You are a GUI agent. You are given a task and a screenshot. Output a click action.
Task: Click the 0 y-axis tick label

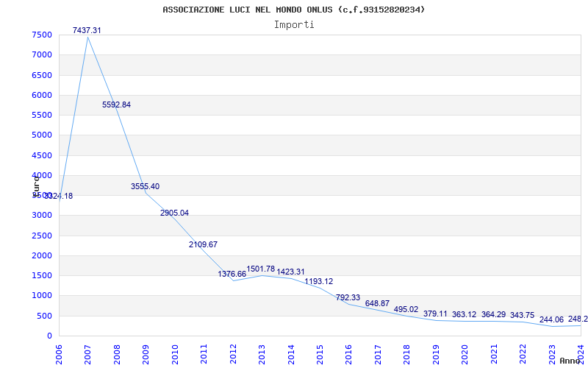49,336
